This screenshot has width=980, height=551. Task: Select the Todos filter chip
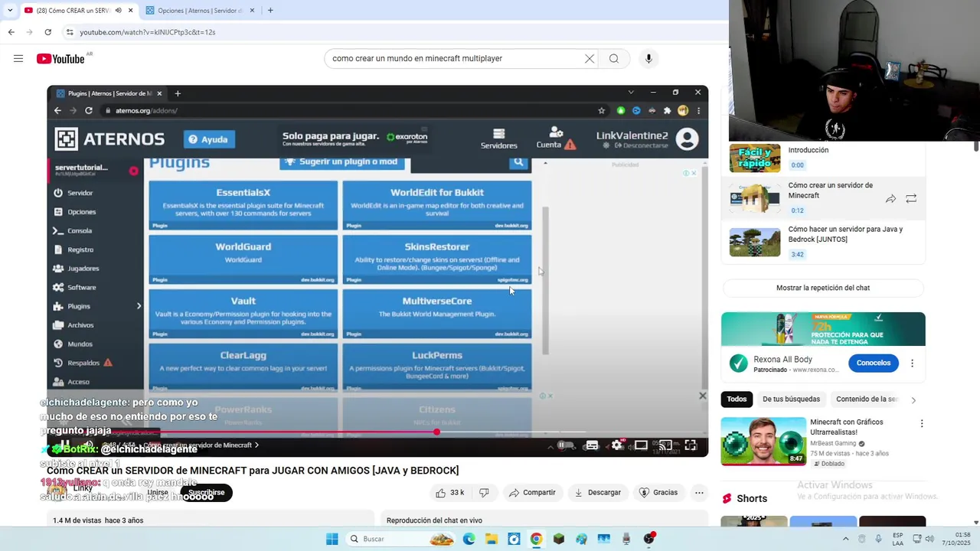point(737,399)
